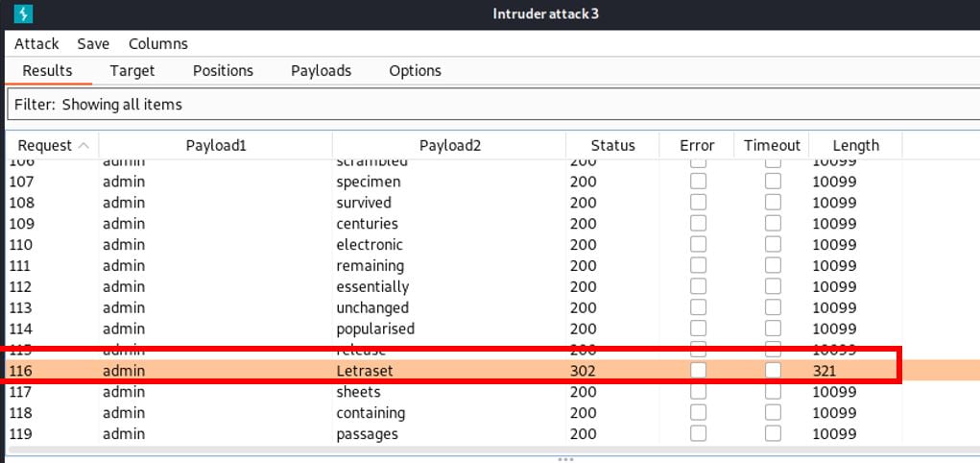Open the Save menu
The height and width of the screenshot is (463, 980).
[93, 44]
